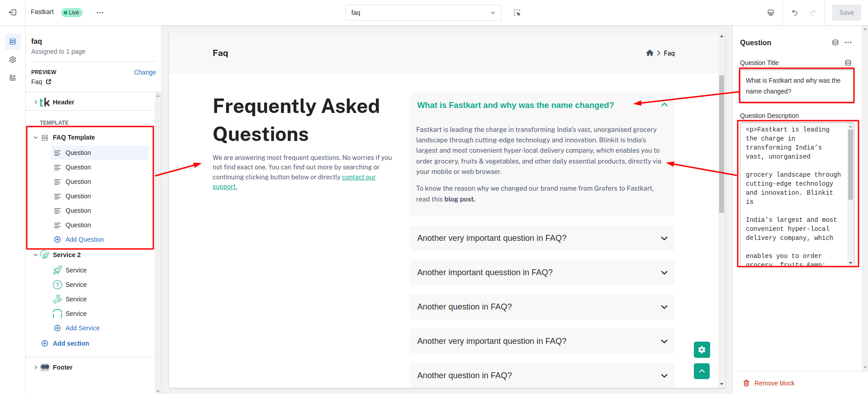Collapse the FAQ Template section
868x394 pixels.
click(36, 137)
